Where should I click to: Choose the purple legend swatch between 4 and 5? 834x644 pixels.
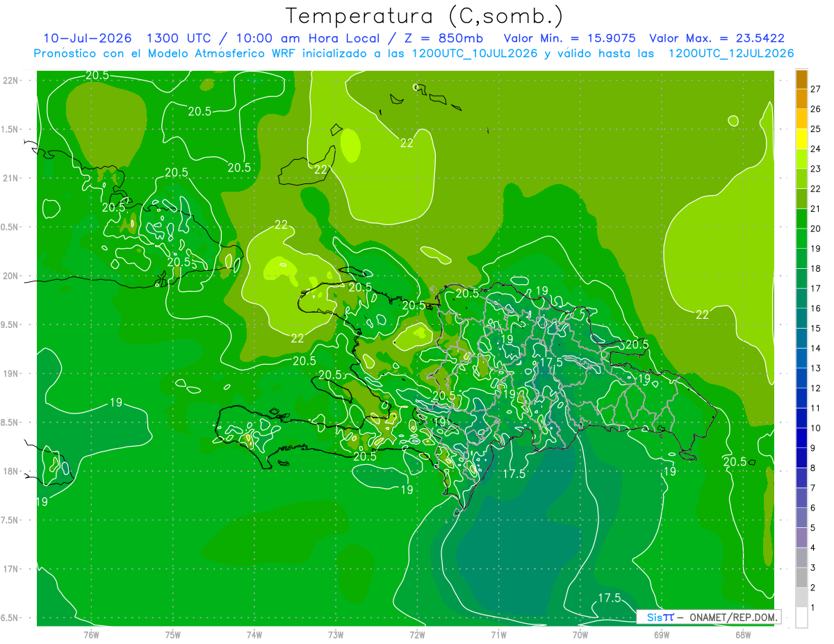[801, 538]
